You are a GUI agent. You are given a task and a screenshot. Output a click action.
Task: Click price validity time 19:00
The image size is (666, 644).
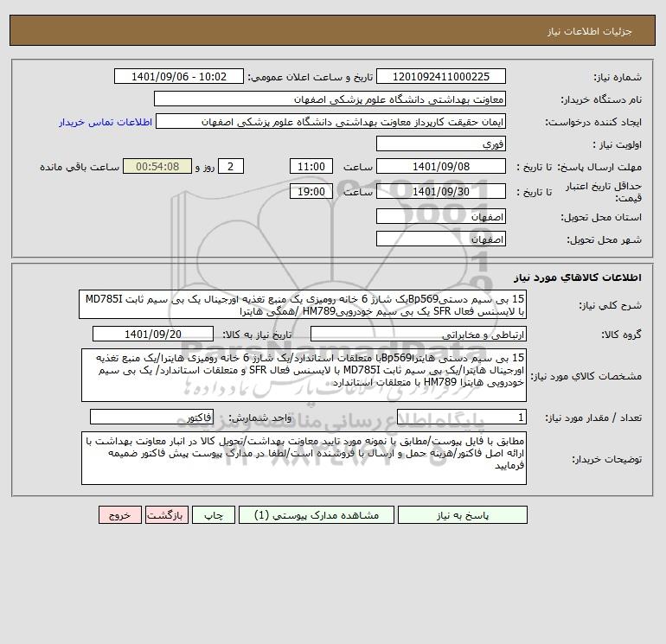(311, 191)
